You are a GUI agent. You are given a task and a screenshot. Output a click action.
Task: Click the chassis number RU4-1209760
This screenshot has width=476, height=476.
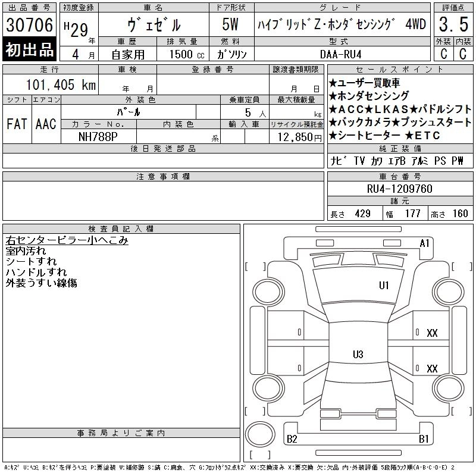(x=399, y=189)
